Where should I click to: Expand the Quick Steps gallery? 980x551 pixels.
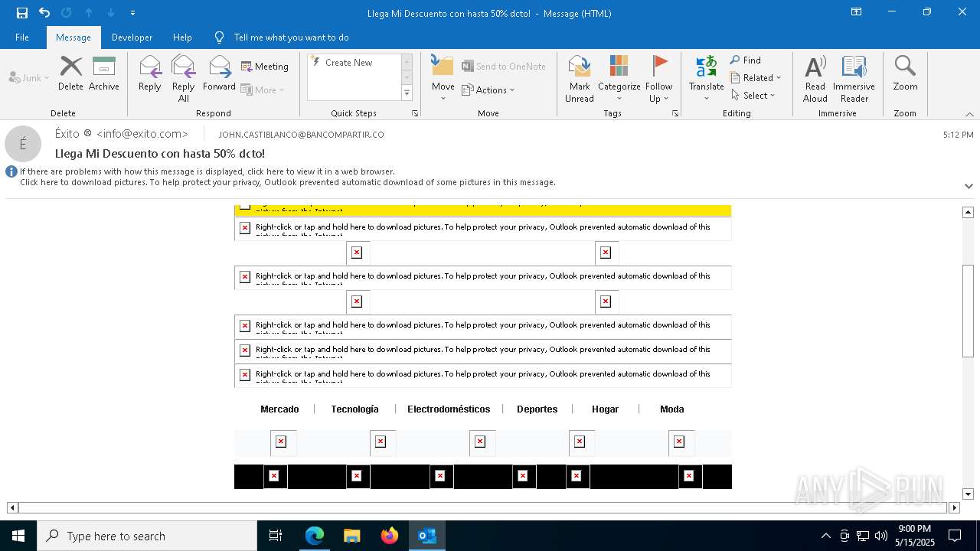coord(407,93)
